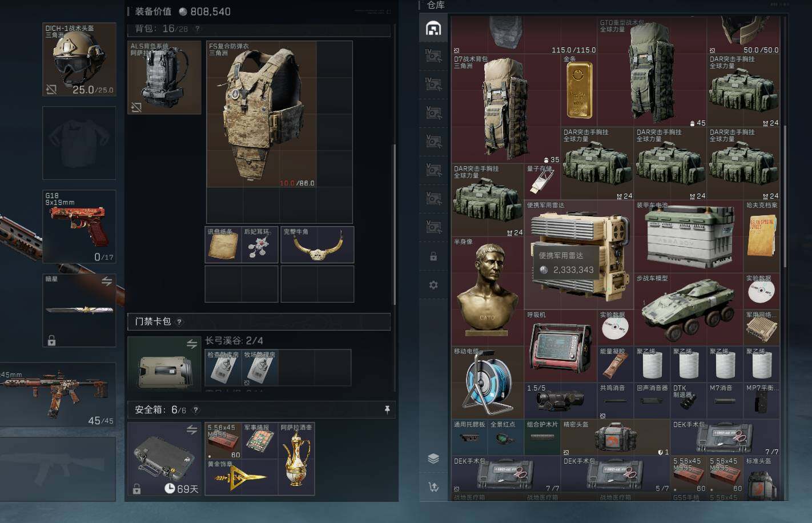
Task: Toggle swap arrows on the safe box
Action: point(192,430)
